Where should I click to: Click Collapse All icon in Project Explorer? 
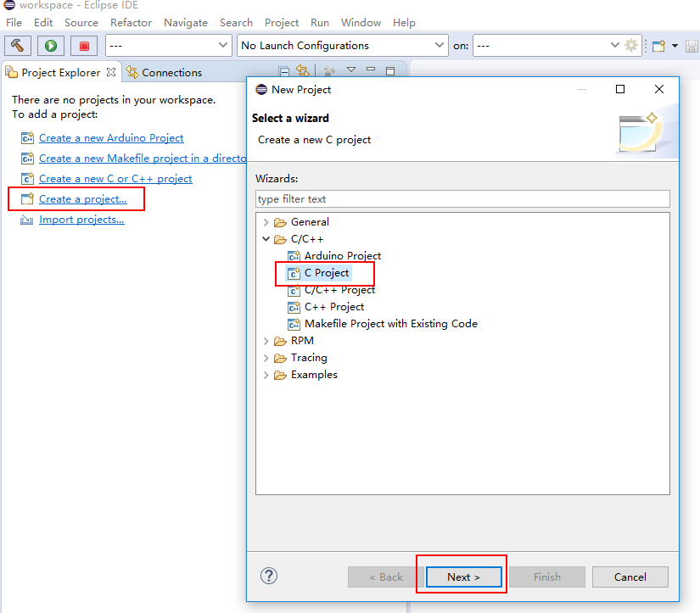283,71
